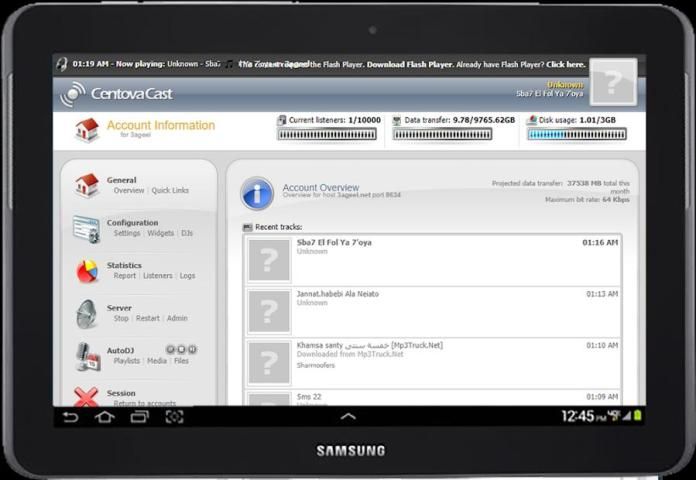
Task: Click the blue Account Overview info icon
Action: point(257,193)
